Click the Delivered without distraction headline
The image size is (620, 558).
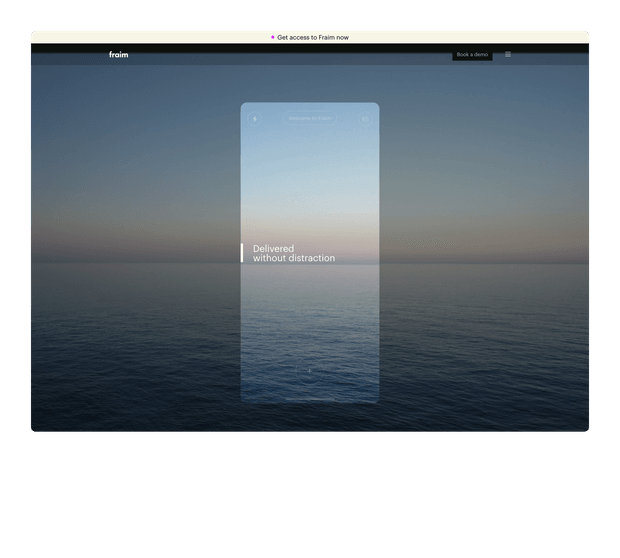294,253
